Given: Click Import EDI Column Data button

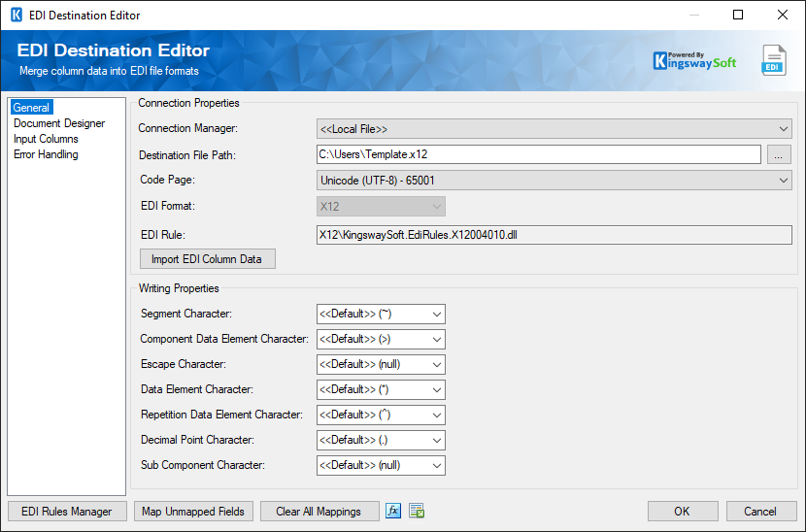Looking at the screenshot, I should click(208, 259).
